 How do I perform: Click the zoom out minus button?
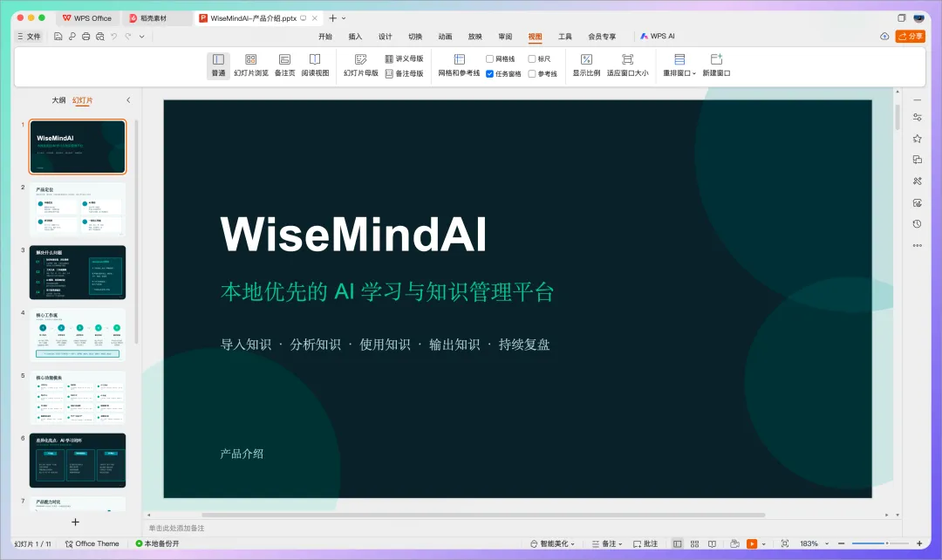click(x=842, y=543)
